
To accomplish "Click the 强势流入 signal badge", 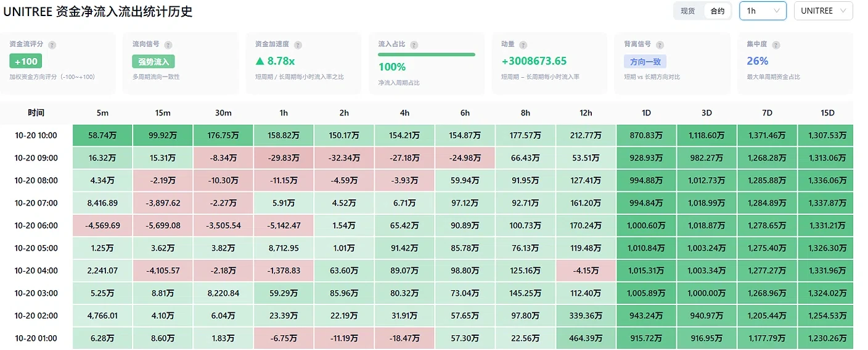I will pos(154,62).
